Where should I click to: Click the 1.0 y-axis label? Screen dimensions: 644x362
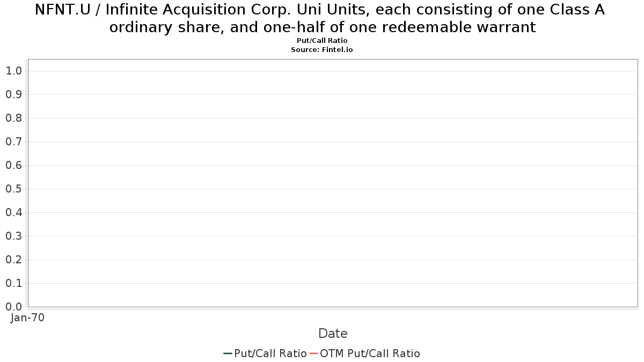(x=13, y=71)
